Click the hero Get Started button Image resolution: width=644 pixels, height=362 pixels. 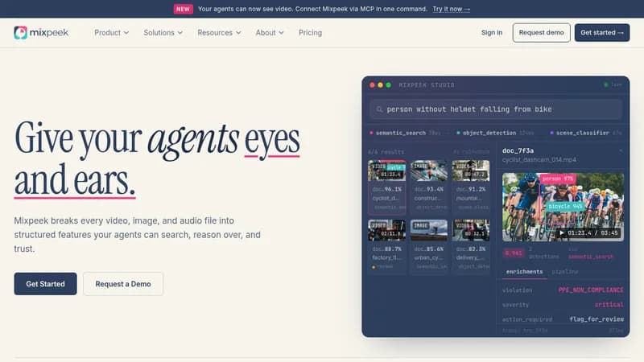pyautogui.click(x=45, y=284)
